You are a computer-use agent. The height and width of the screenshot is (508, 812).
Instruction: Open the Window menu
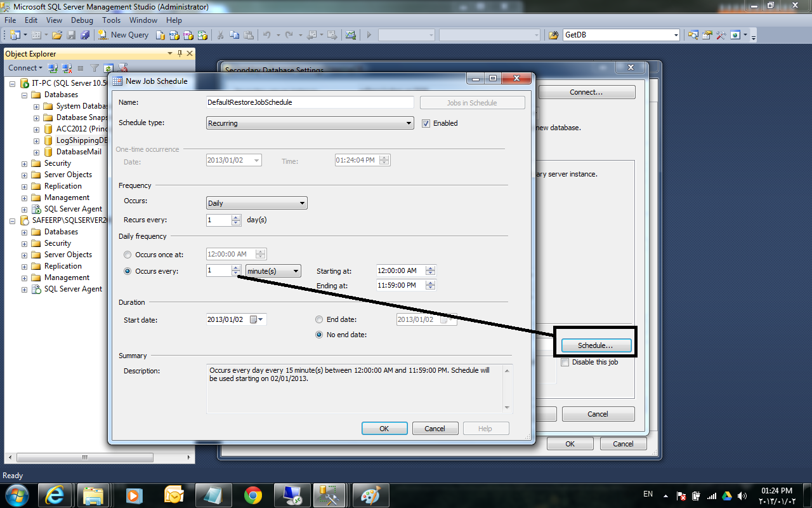143,20
